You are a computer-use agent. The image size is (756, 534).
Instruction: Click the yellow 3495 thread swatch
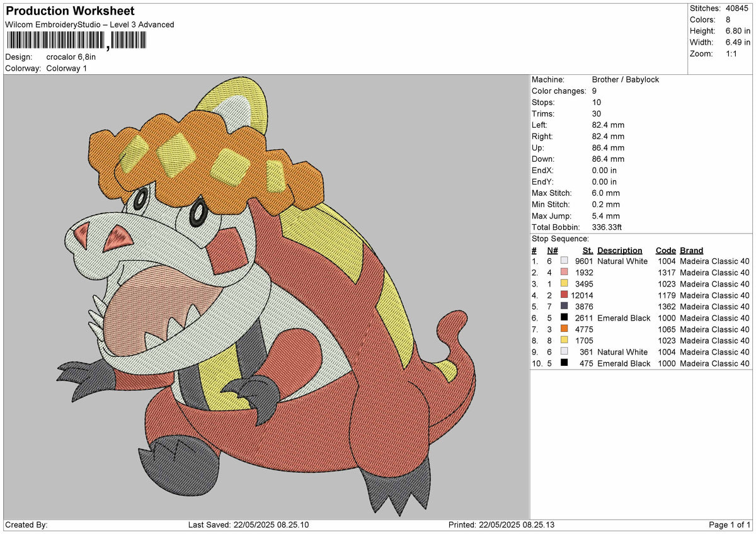click(x=564, y=284)
